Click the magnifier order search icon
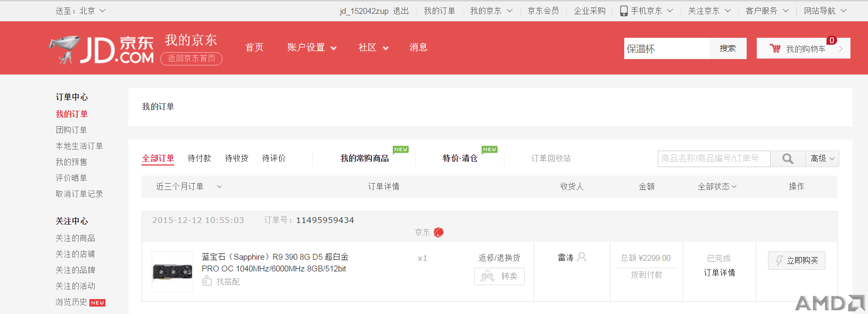Viewport: 868px width, 314px height. pos(788,159)
